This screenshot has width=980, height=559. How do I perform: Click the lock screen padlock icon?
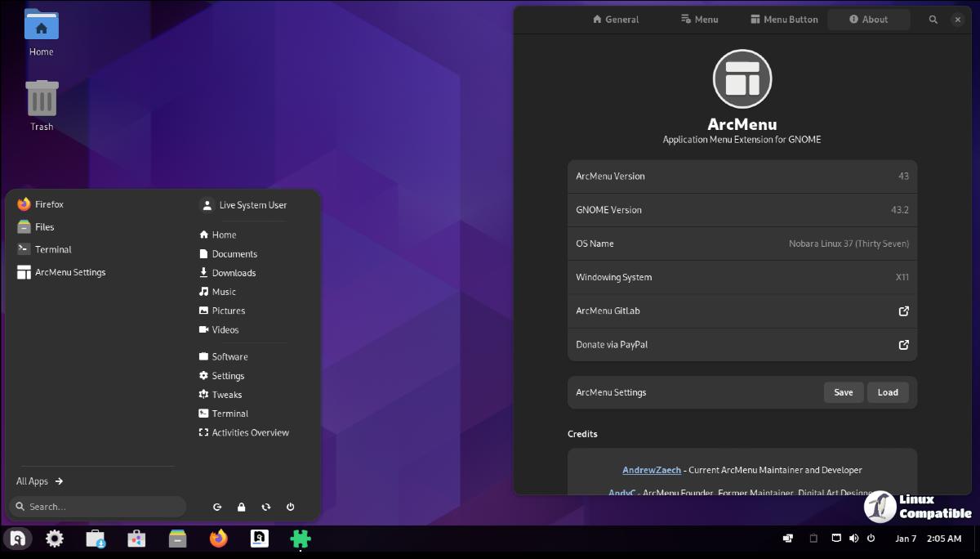pyautogui.click(x=242, y=508)
